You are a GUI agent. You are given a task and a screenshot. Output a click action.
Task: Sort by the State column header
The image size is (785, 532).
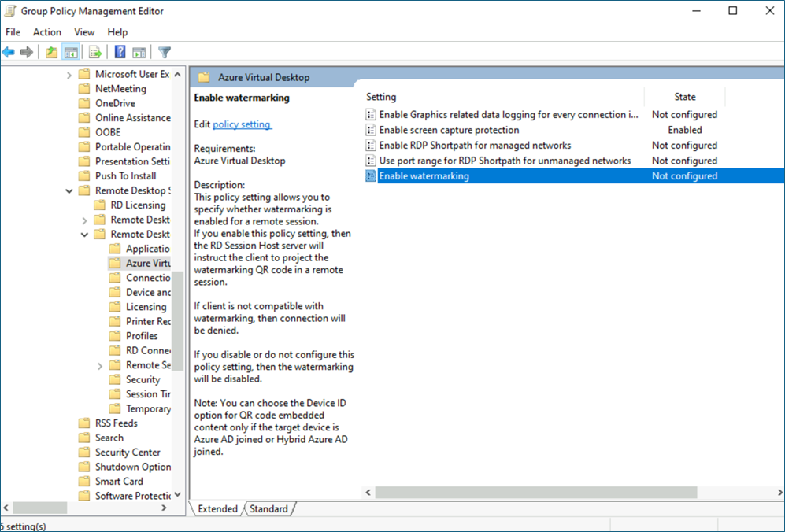click(x=684, y=97)
